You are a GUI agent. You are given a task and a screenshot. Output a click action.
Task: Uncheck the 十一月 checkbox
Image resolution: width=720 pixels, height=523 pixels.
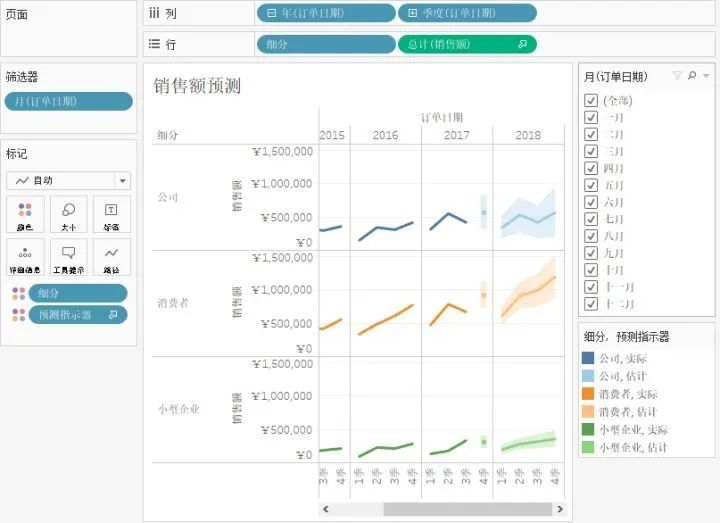coord(591,287)
